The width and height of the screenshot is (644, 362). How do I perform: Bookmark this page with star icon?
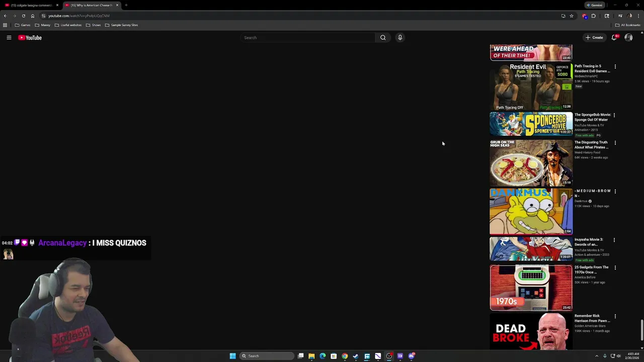click(x=572, y=16)
